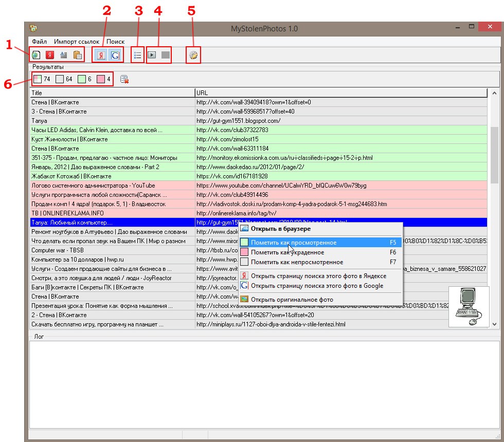This screenshot has width=504, height=442.
Task: Click the red Yandex import icon
Action: [49, 55]
